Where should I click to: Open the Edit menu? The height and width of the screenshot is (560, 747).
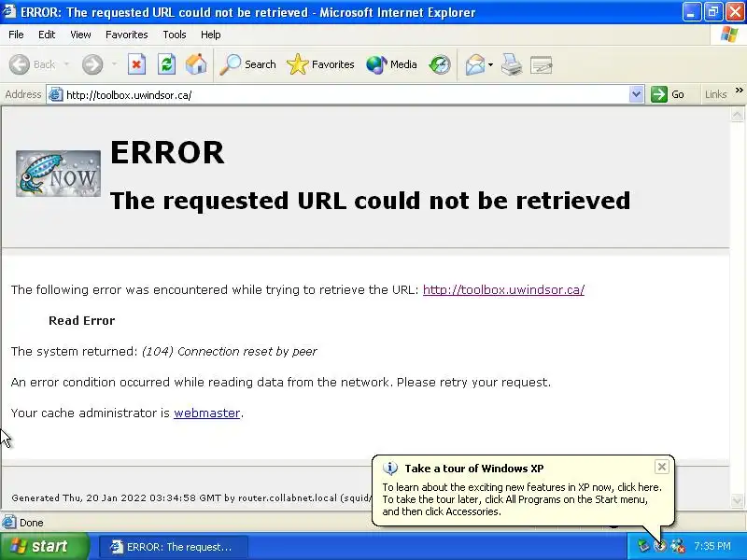point(46,35)
